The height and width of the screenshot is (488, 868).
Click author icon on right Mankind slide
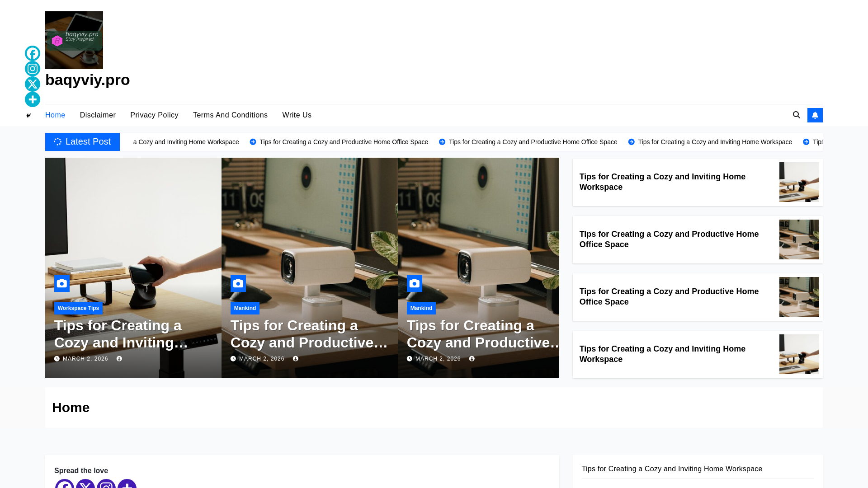[x=472, y=359]
